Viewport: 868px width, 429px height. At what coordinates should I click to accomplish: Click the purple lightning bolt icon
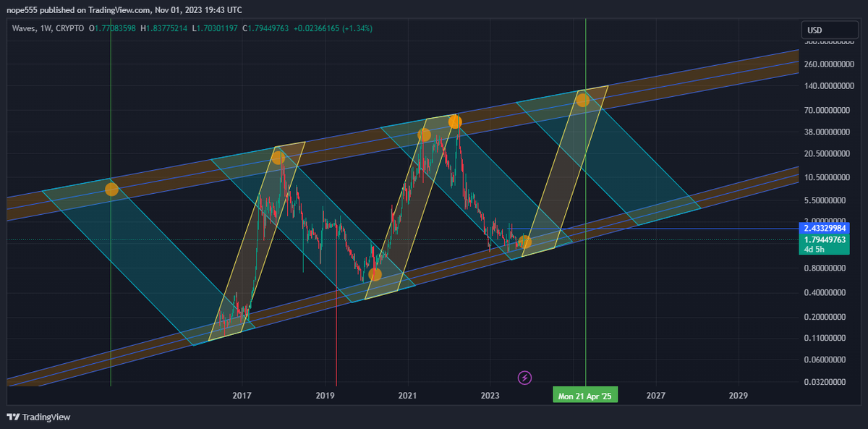525,377
